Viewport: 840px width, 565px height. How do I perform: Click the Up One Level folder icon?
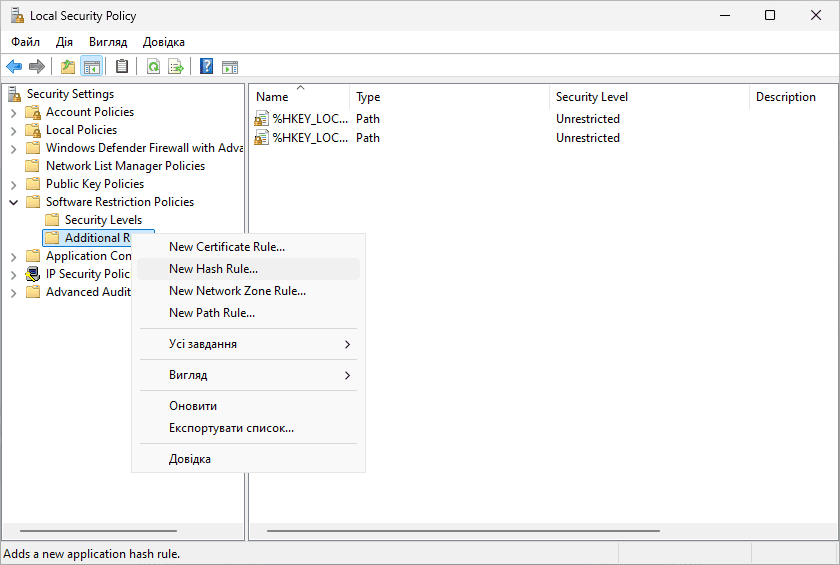(x=68, y=67)
